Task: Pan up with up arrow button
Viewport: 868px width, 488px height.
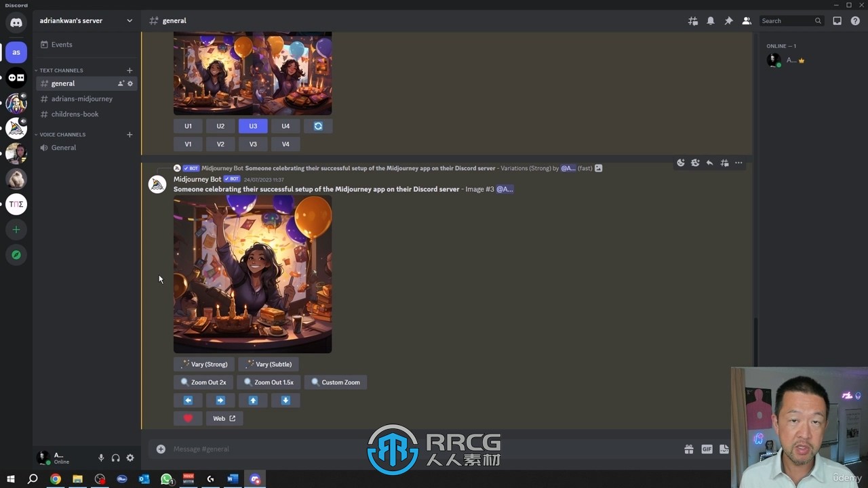Action: [x=253, y=401]
